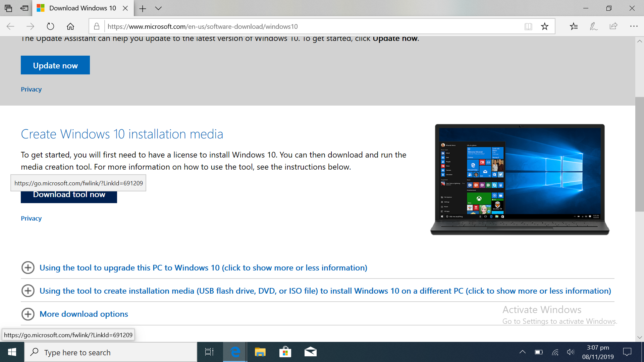The width and height of the screenshot is (644, 362).
Task: Open Microsoft Store from taskbar
Action: (285, 352)
